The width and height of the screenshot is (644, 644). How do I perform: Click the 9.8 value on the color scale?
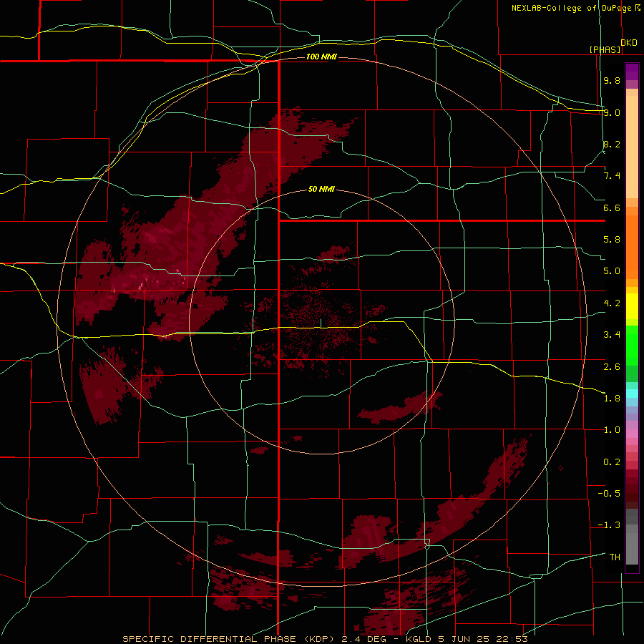pos(612,80)
